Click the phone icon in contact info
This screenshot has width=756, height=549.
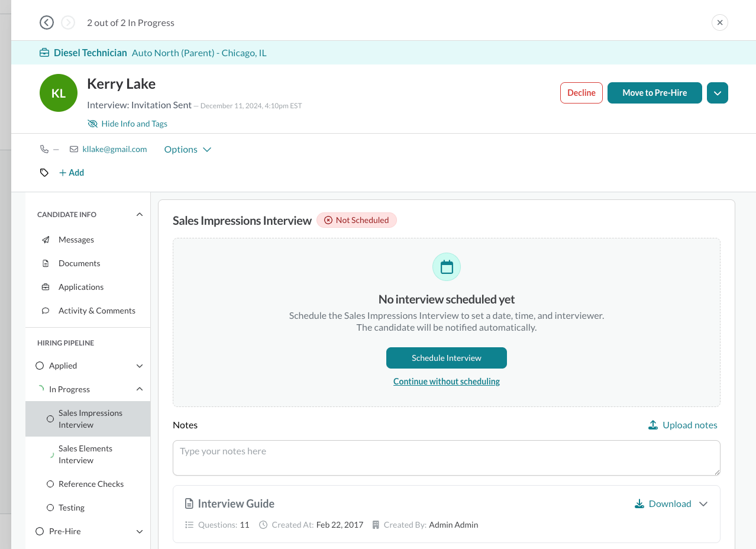tap(44, 149)
